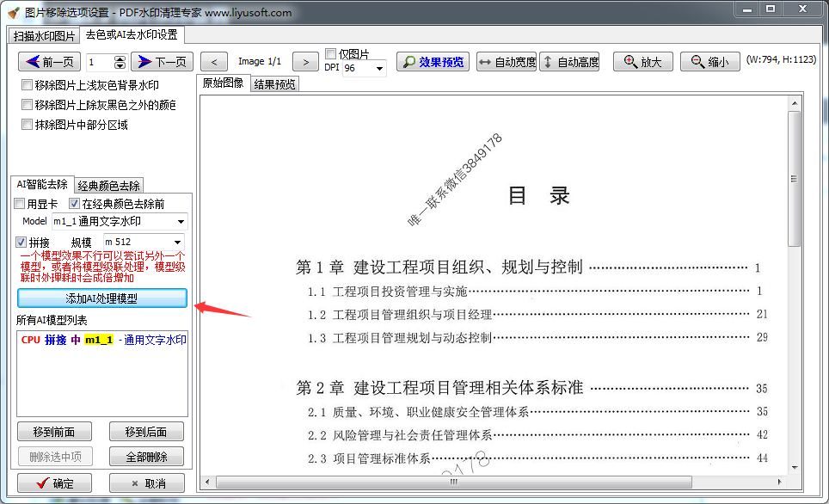The height and width of the screenshot is (504, 829).
Task: Open the 规模 m 512 dropdown
Action: (x=176, y=241)
